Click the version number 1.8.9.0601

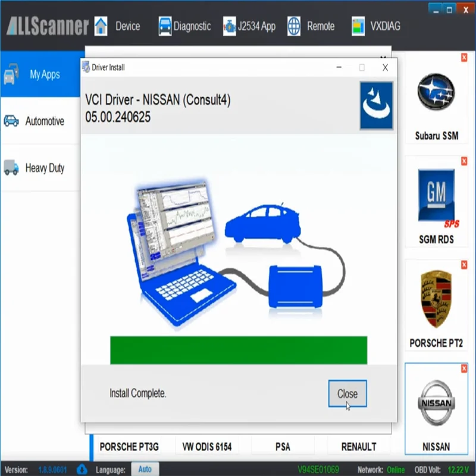[52, 470]
